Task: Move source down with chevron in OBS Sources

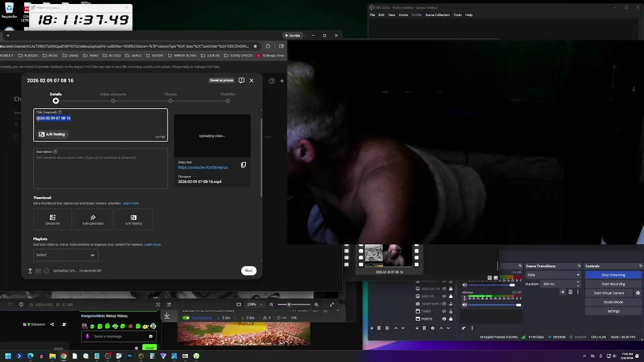Action: click(x=448, y=328)
